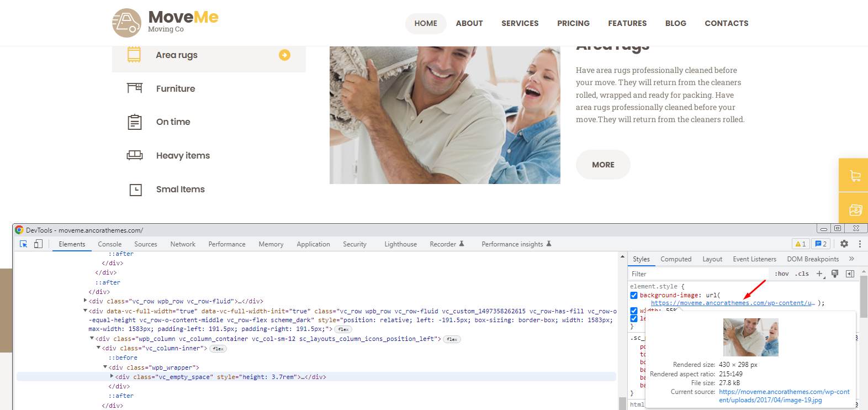This screenshot has width=868, height=410.
Task: Show more Styles sidebar tabs chevron
Action: (x=851, y=259)
